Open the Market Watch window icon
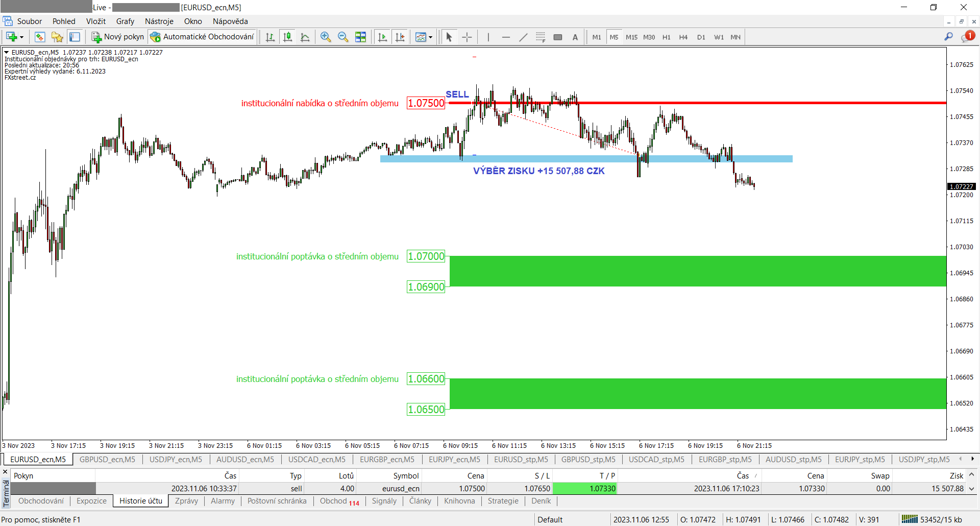This screenshot has height=526, width=980. 40,37
